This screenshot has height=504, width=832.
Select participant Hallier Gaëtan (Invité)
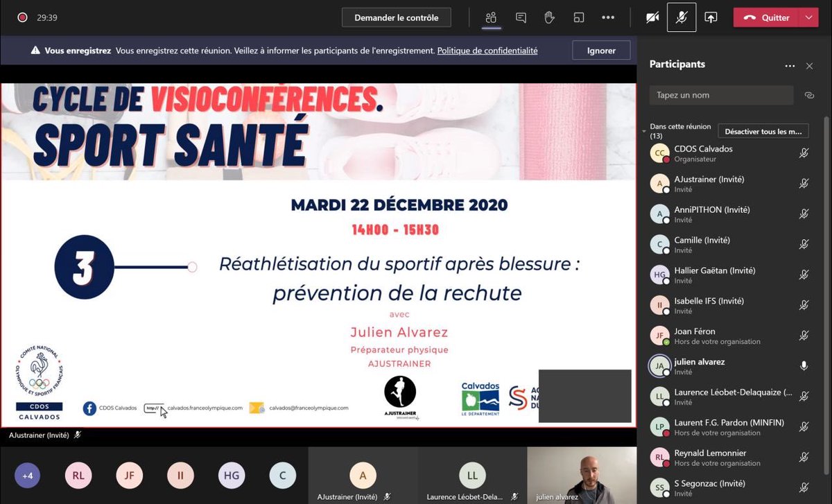pos(731,275)
